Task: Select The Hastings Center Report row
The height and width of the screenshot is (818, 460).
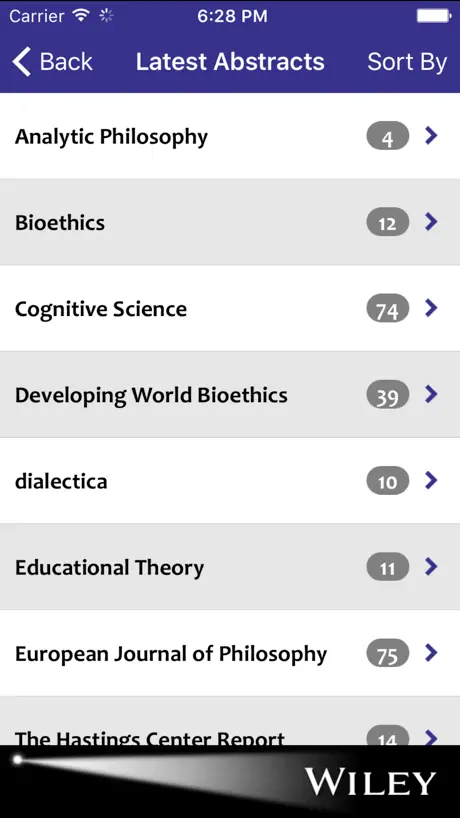Action: (230, 720)
